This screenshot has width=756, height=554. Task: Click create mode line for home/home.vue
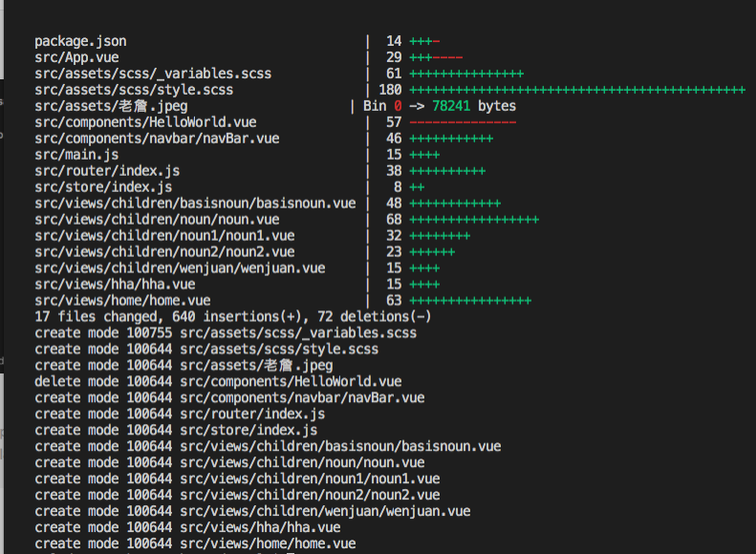click(195, 543)
